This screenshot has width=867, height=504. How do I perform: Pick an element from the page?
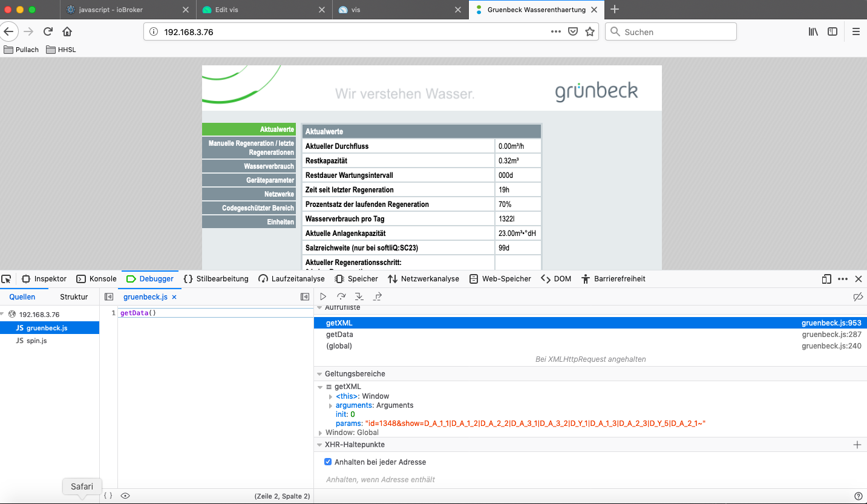[7, 279]
